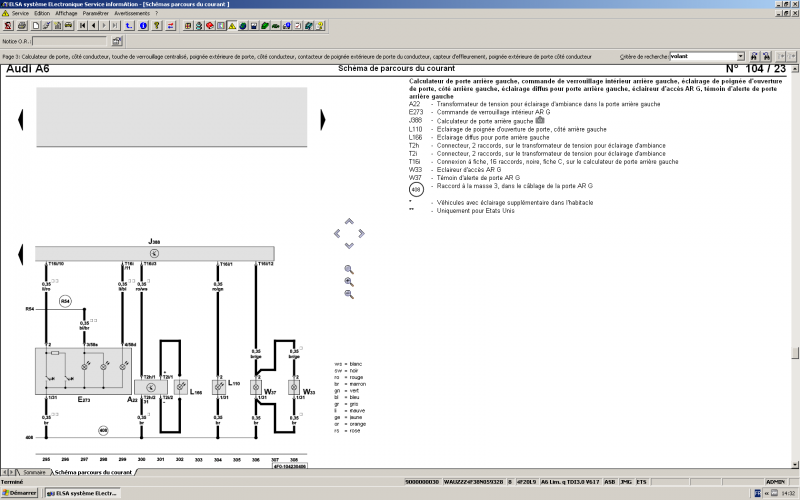Open the '?' help menu
The width and height of the screenshot is (800, 500).
click(x=156, y=13)
